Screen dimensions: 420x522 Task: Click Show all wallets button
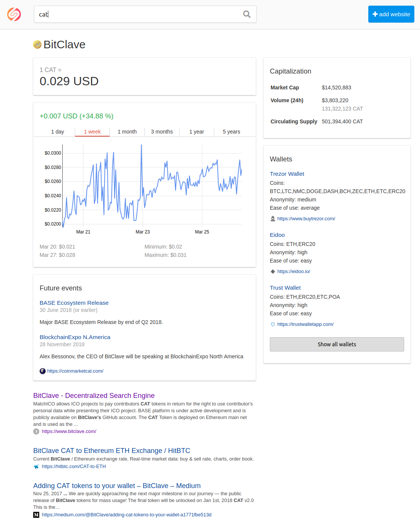337,344
